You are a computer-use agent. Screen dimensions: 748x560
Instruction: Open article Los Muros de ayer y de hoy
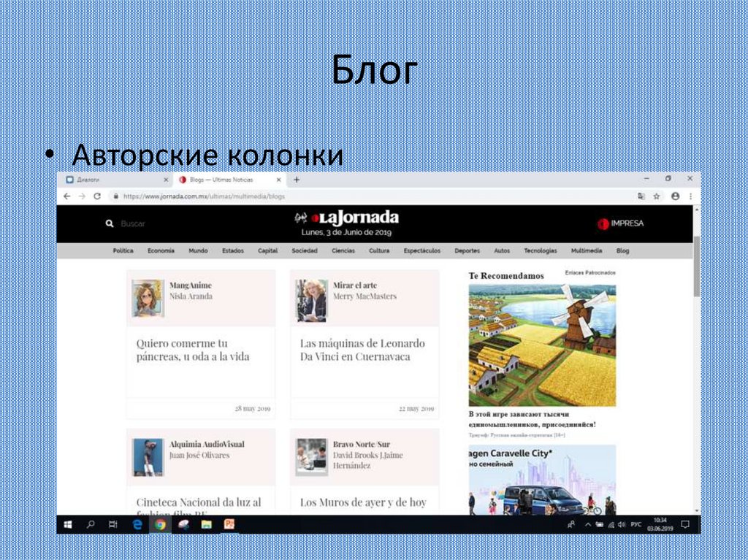click(x=363, y=502)
